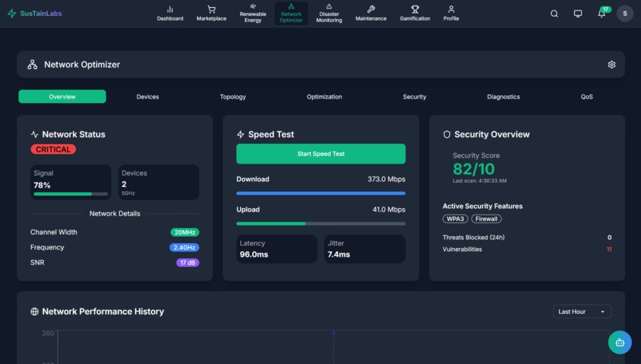Click the Network Performance History globe icon

click(x=34, y=312)
